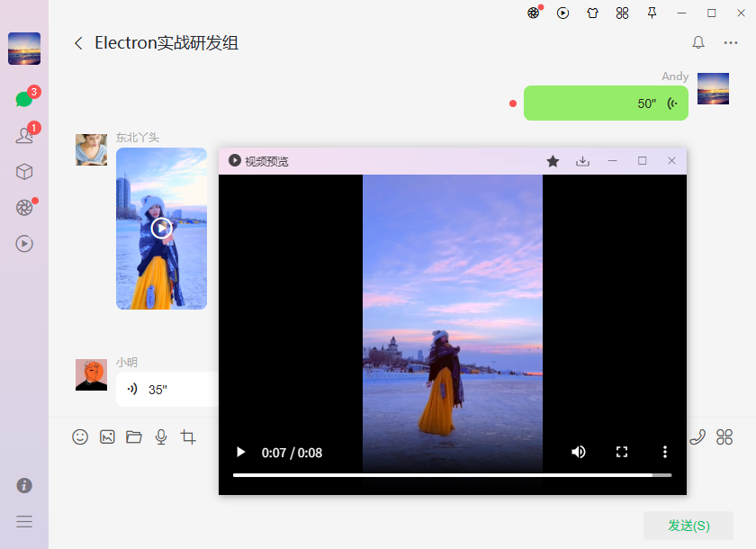Select the screenshot capture tool icon
Viewport: 756px width, 549px height.
188,436
